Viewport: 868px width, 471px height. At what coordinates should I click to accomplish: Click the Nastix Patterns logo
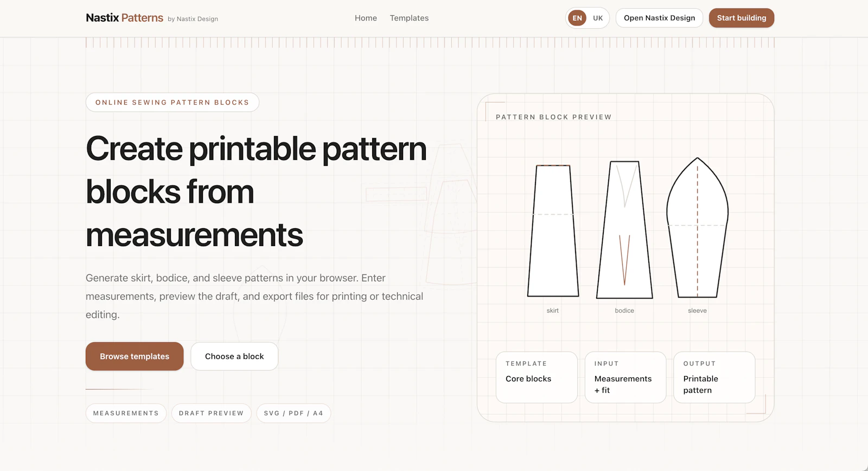(124, 18)
